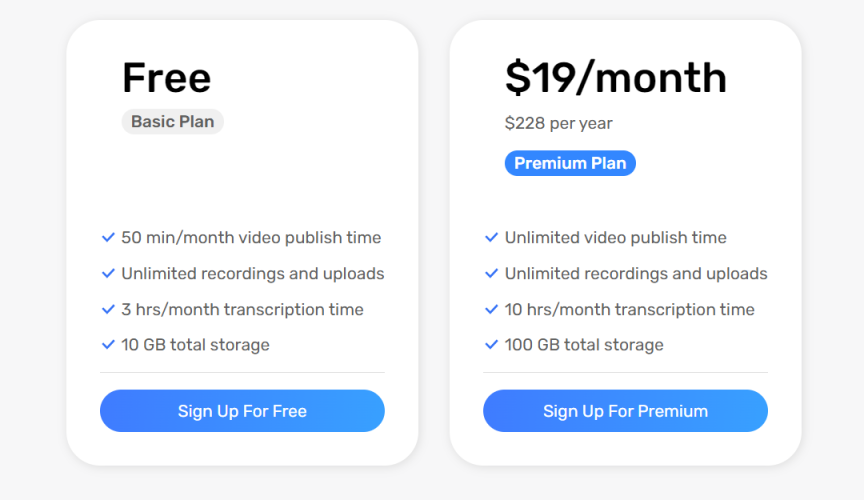Click checkmark next to 10 hrs/month transcription time
Viewport: 864px width, 500px height.
tap(491, 310)
